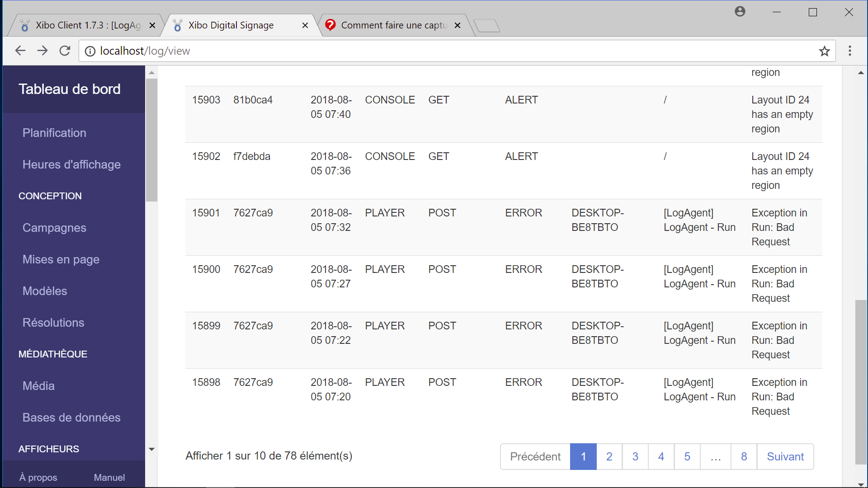
Task: Go to log page 1
Action: point(583,457)
